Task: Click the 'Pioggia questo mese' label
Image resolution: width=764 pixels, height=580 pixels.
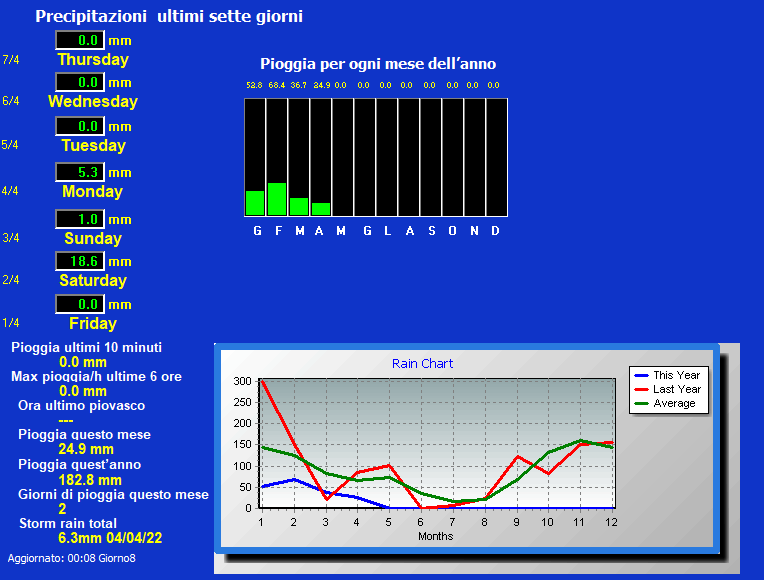Action: (84, 435)
